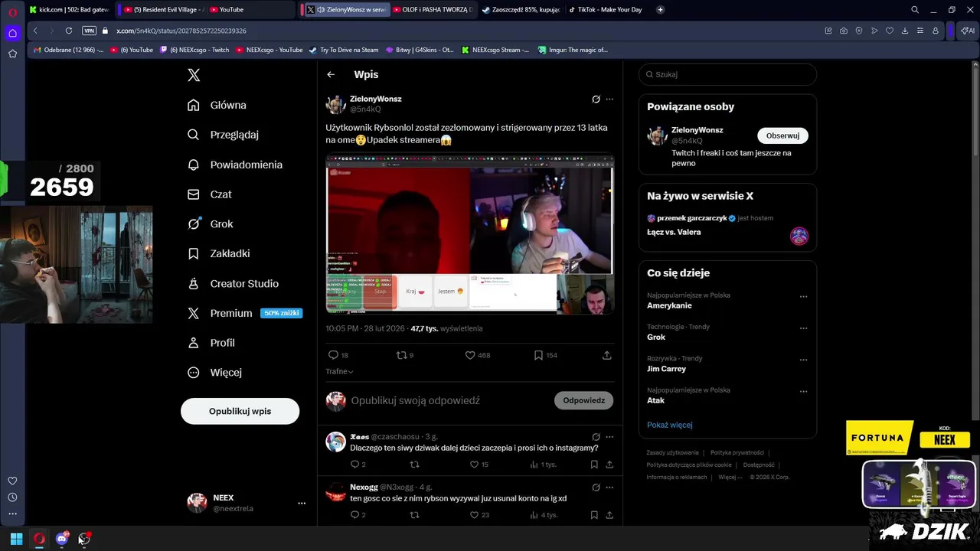
Task: Toggle the VPN badge in address bar
Action: (89, 31)
